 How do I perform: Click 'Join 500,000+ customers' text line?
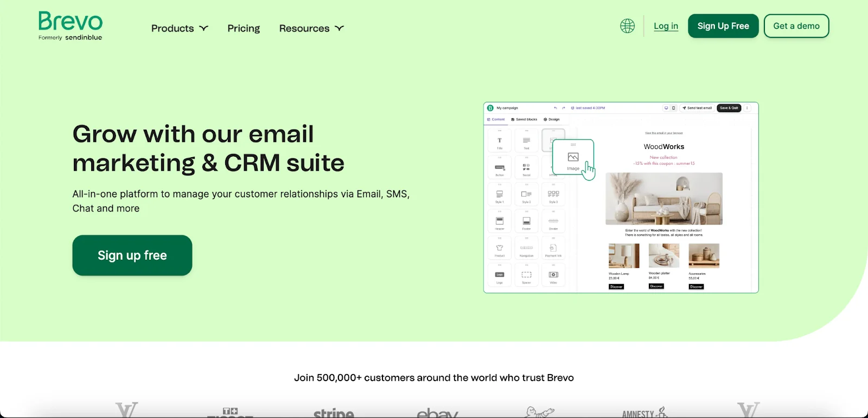tap(434, 378)
